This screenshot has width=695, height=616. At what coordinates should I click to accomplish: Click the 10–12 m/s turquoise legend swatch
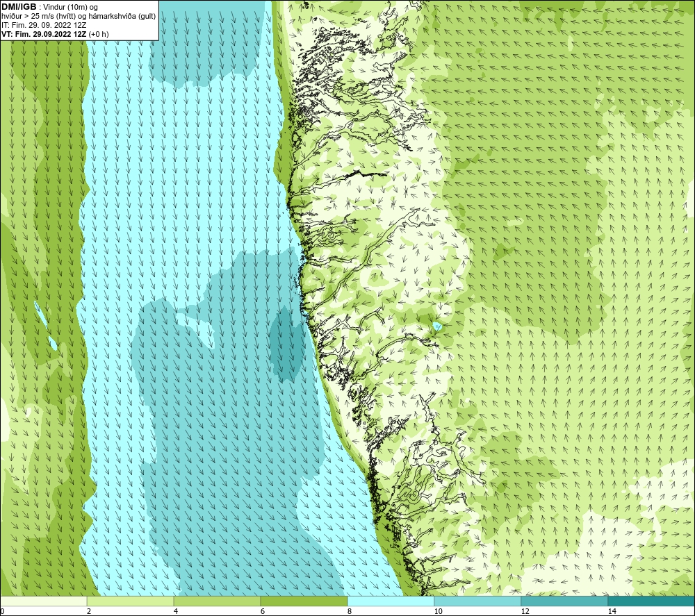[478, 601]
